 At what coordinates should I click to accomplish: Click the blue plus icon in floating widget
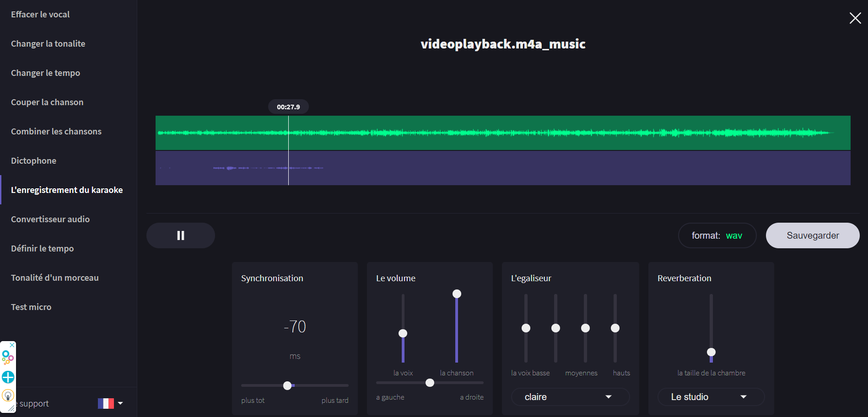(x=8, y=377)
